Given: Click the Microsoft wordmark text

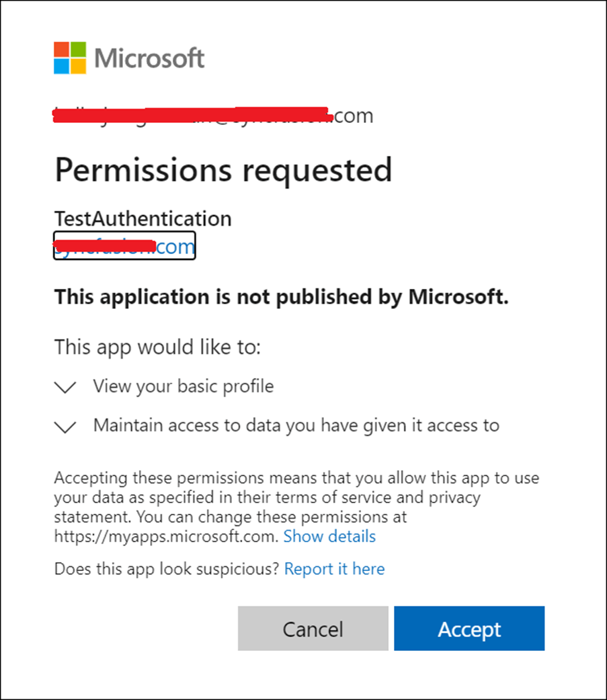Looking at the screenshot, I should point(149,58).
